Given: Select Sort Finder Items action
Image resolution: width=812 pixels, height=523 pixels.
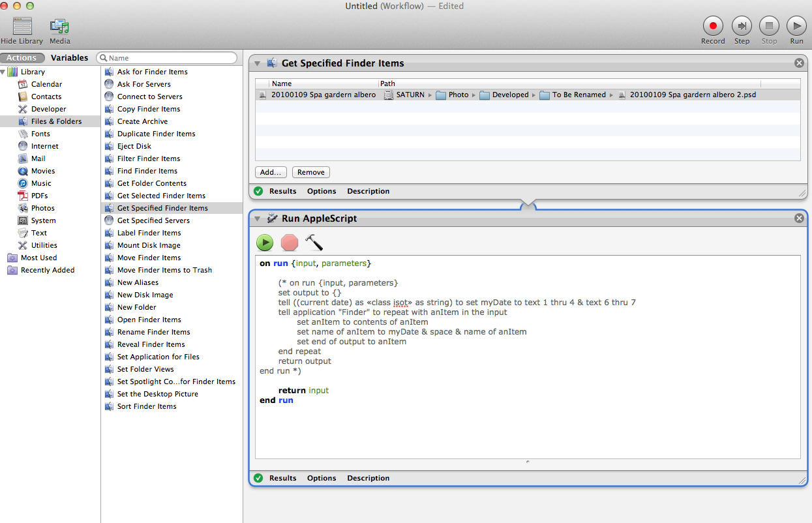Looking at the screenshot, I should (147, 406).
